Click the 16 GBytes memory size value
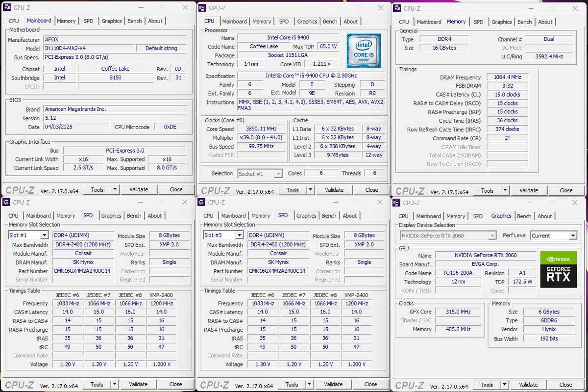588x392 pixels. (443, 48)
